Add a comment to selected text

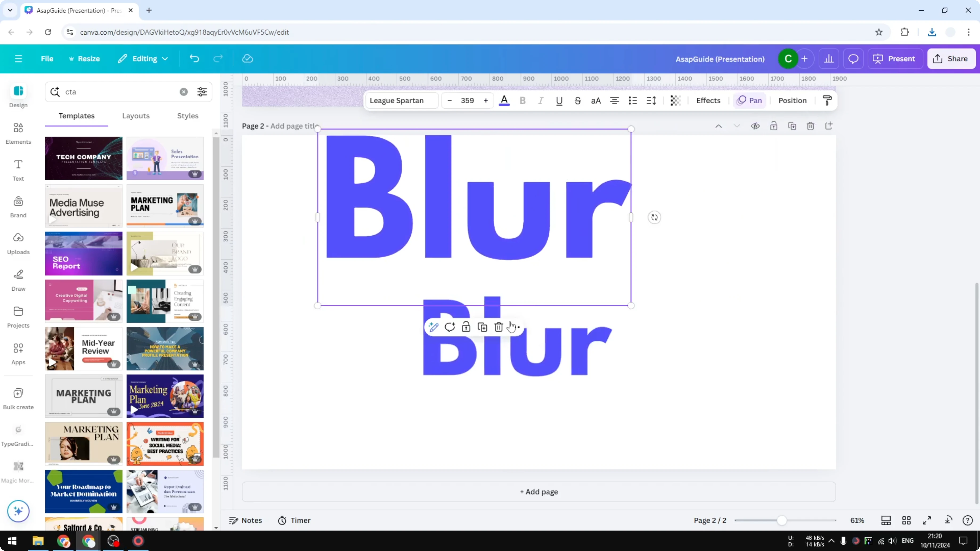click(450, 327)
